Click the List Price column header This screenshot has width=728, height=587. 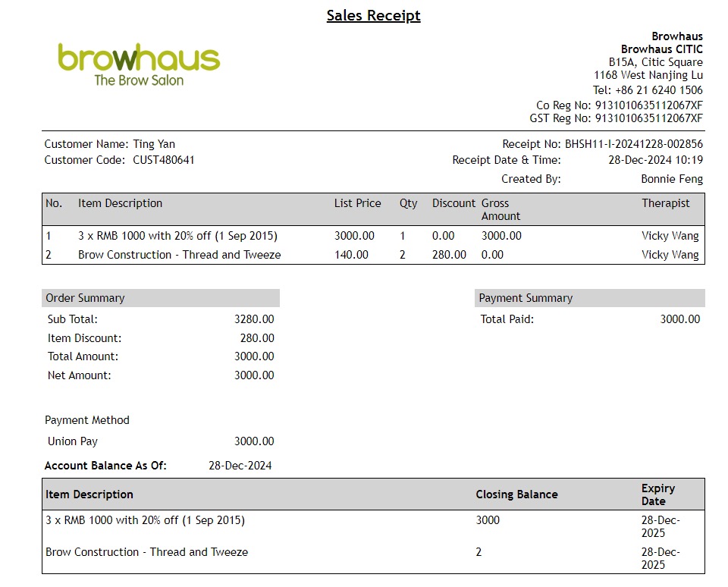coord(357,203)
